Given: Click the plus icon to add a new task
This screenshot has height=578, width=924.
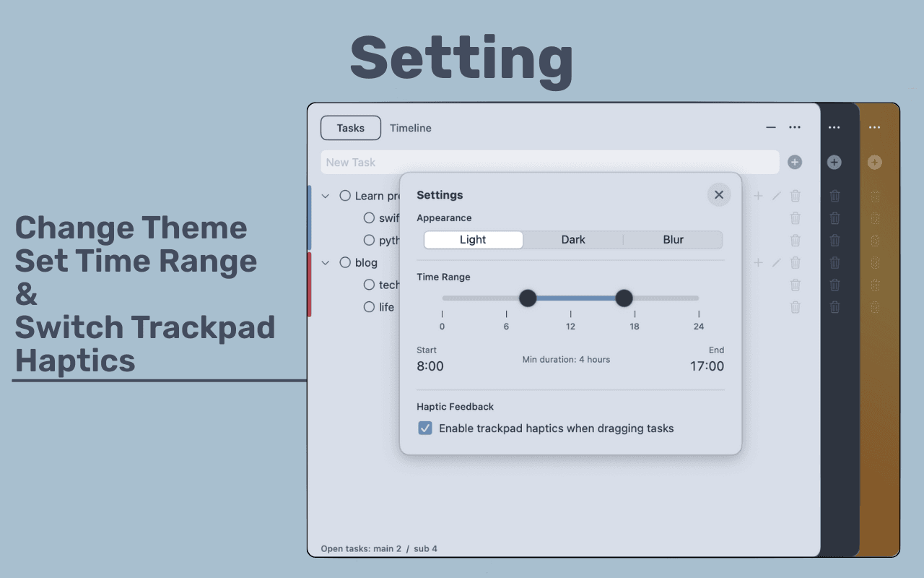Looking at the screenshot, I should coord(795,162).
